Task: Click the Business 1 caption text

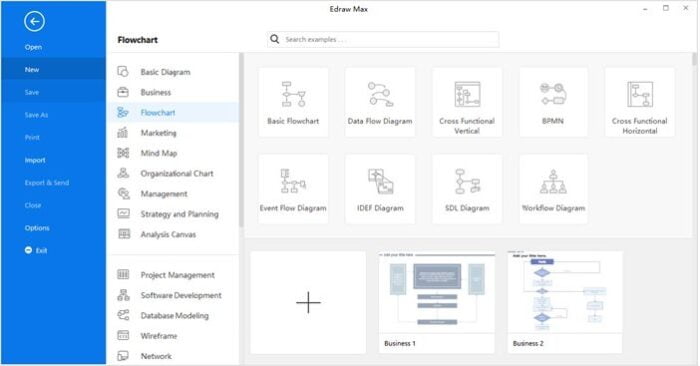Action: coord(400,343)
